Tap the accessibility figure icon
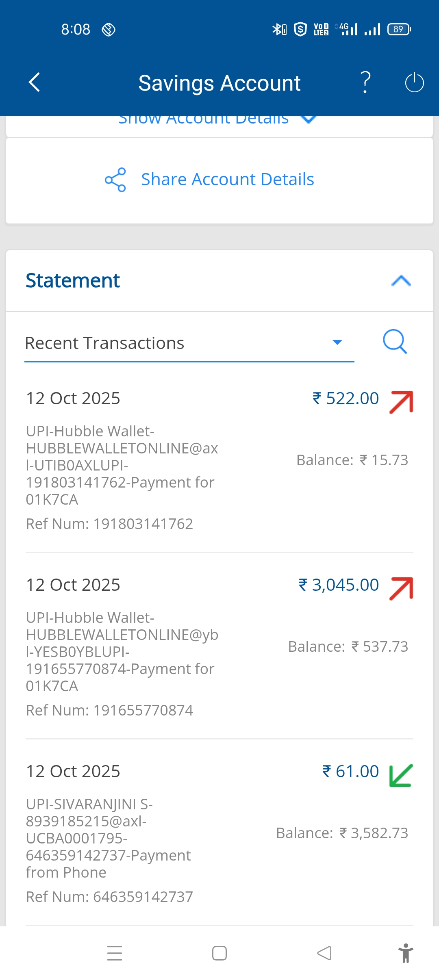Image resolution: width=439 pixels, height=980 pixels. [405, 953]
